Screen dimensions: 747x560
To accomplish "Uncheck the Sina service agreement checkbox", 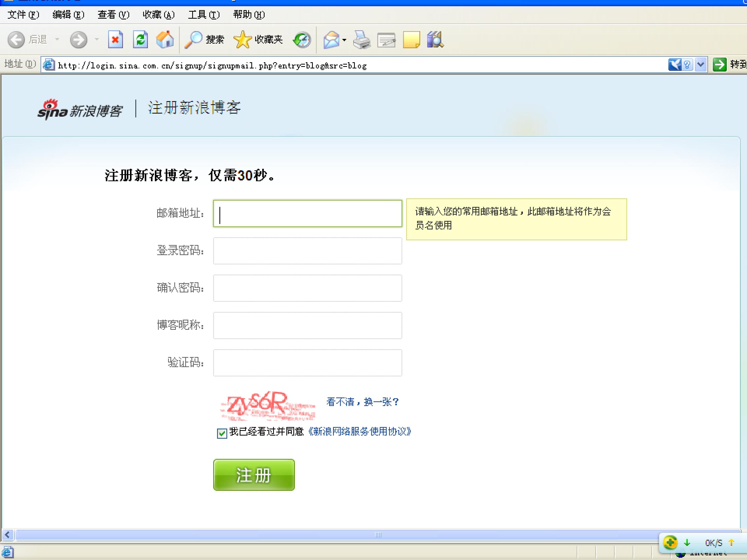I will click(x=222, y=433).
